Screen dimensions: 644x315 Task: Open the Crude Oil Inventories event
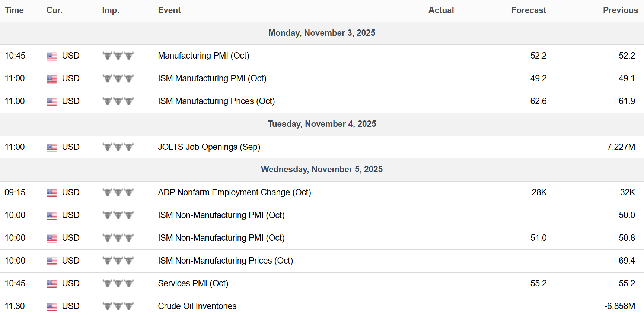[x=197, y=306]
